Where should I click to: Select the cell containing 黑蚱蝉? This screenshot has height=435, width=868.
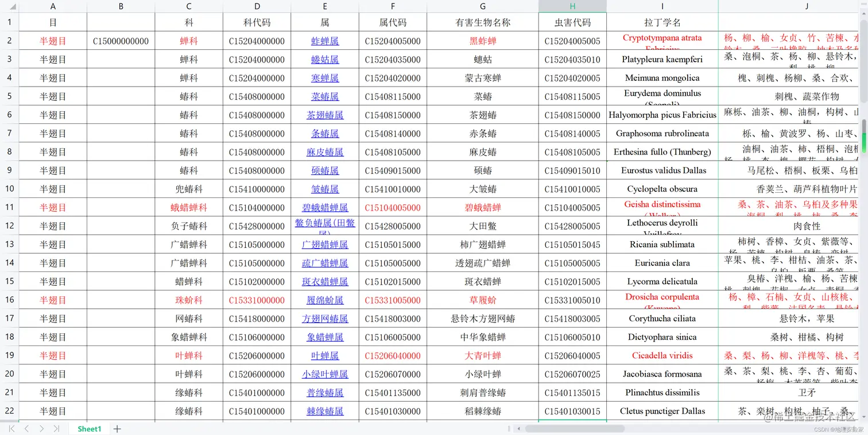(482, 41)
